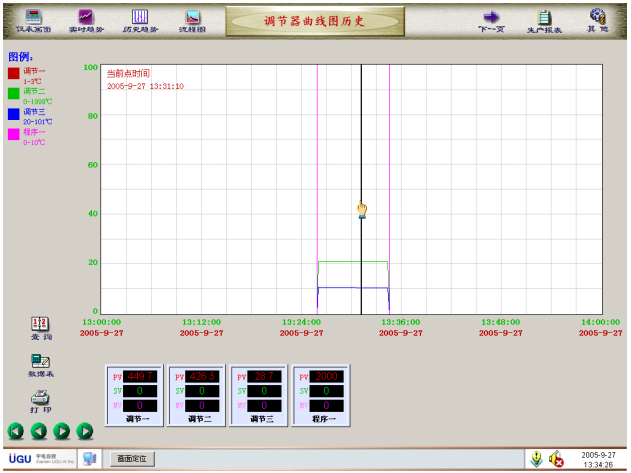The height and width of the screenshot is (473, 631).
Task: Open the 实时趋势 real-time trend view
Action: point(87,18)
